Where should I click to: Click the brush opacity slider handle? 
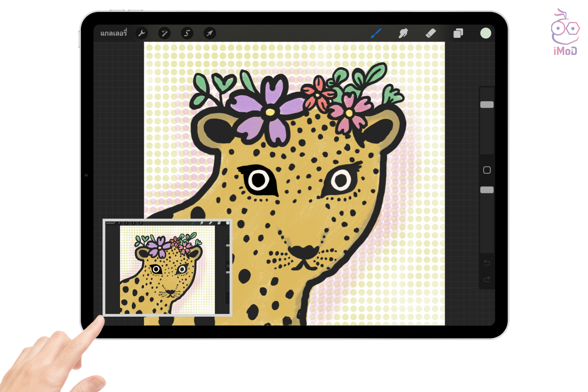pos(487,190)
